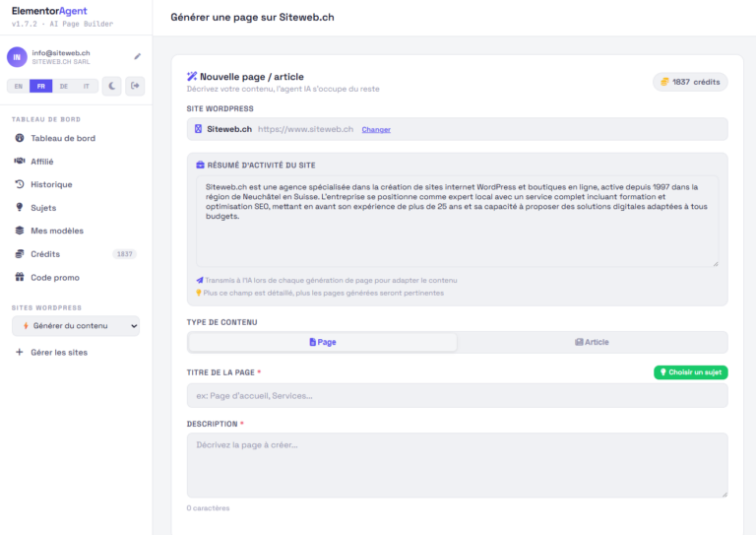Screen dimensions: 756x535
Task: Switch language to EN
Action: click(x=19, y=87)
